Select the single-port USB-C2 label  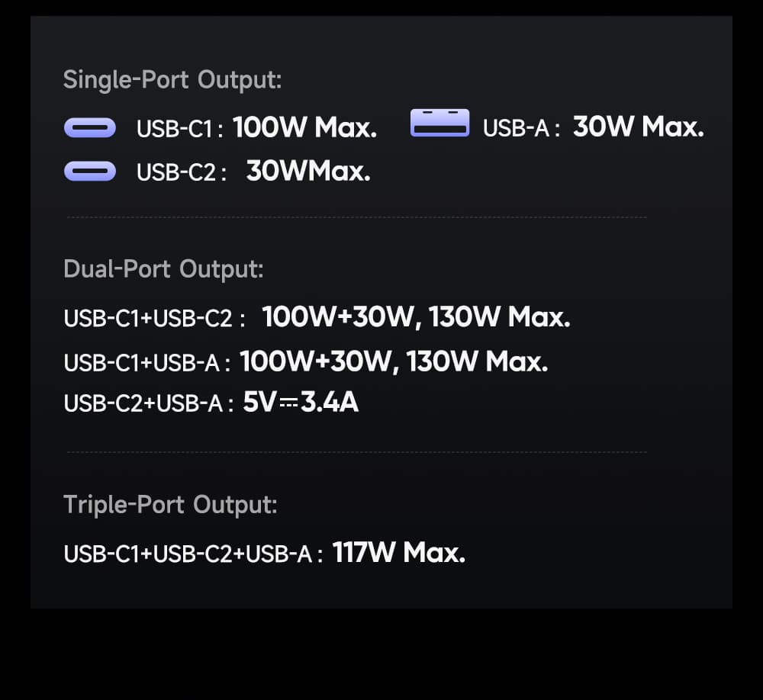click(x=180, y=173)
